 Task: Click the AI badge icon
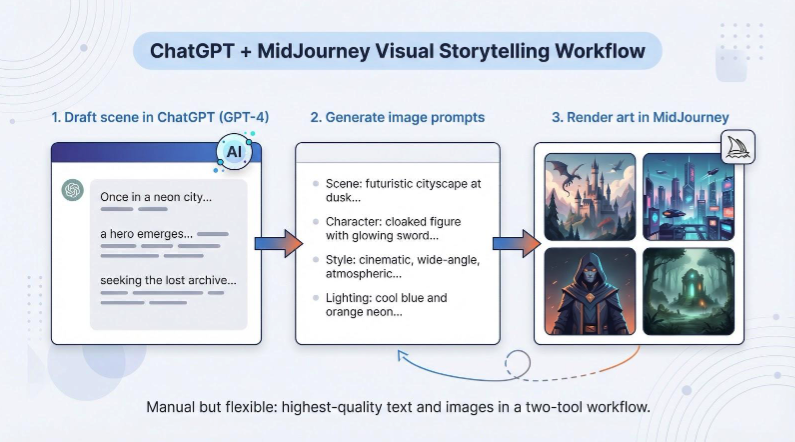point(235,152)
